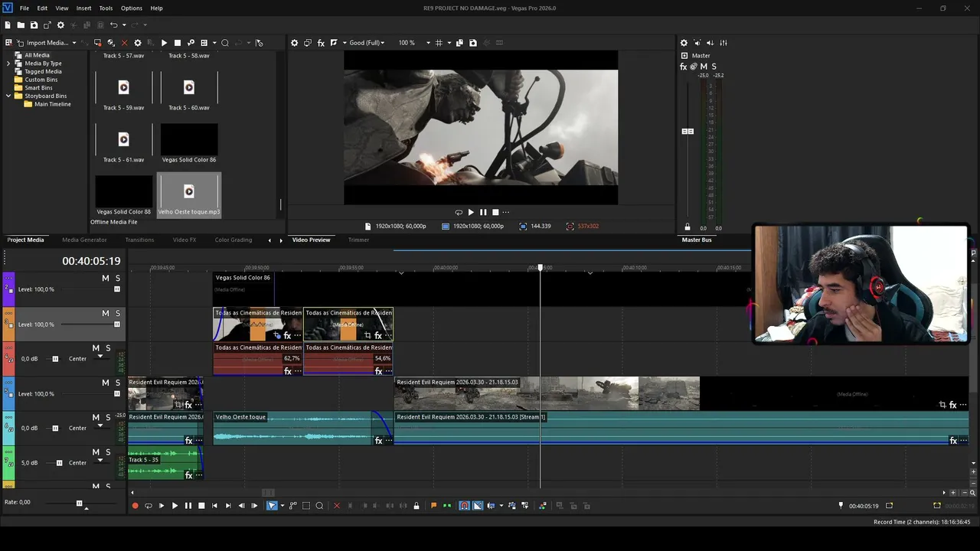Toggle loop playback in the transport bar
Viewport: 980px width, 551px height.
pos(149,506)
